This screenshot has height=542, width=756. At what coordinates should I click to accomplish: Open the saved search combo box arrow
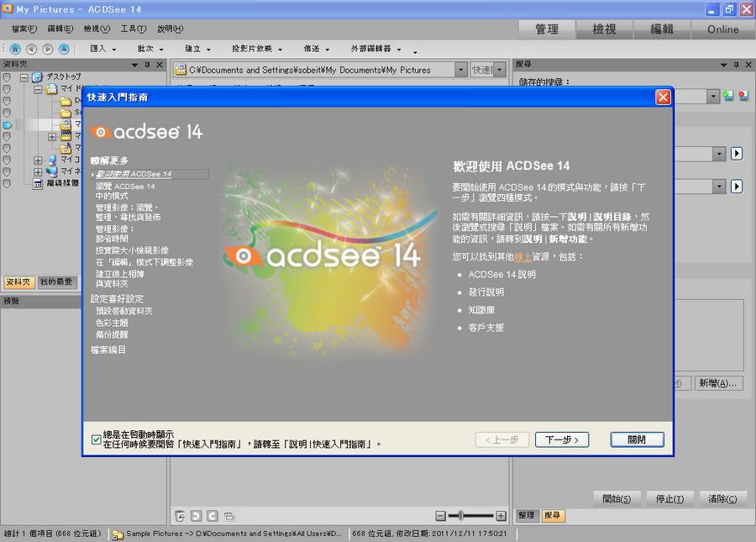click(x=713, y=96)
